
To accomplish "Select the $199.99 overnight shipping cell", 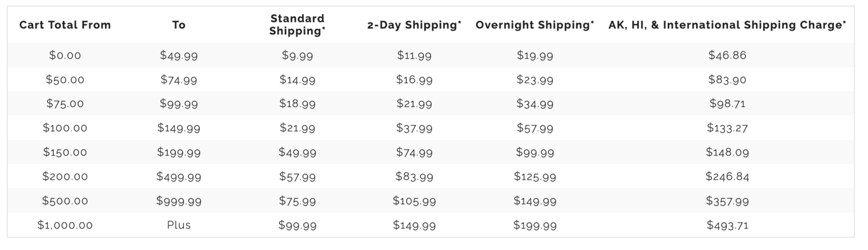I will click(535, 225).
